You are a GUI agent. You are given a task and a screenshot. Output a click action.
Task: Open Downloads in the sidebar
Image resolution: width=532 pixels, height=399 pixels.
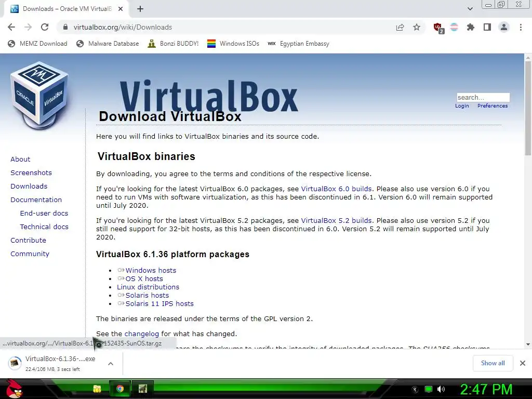[29, 187]
